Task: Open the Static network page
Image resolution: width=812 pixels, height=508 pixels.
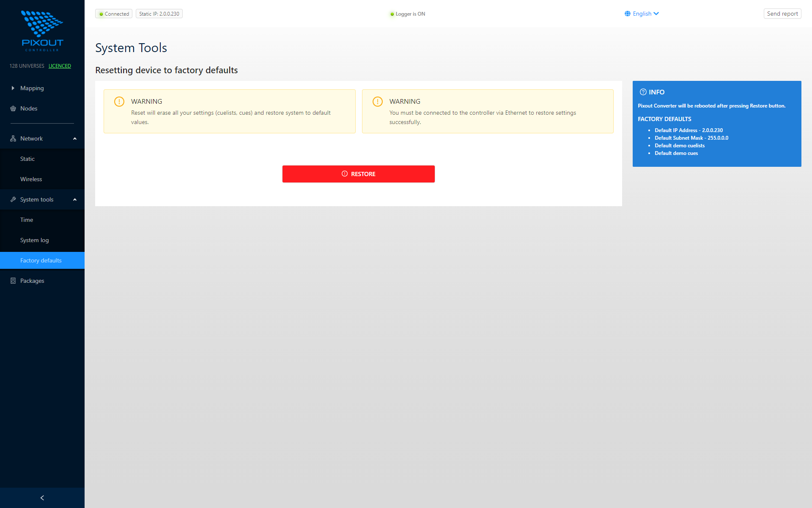Action: (27, 159)
